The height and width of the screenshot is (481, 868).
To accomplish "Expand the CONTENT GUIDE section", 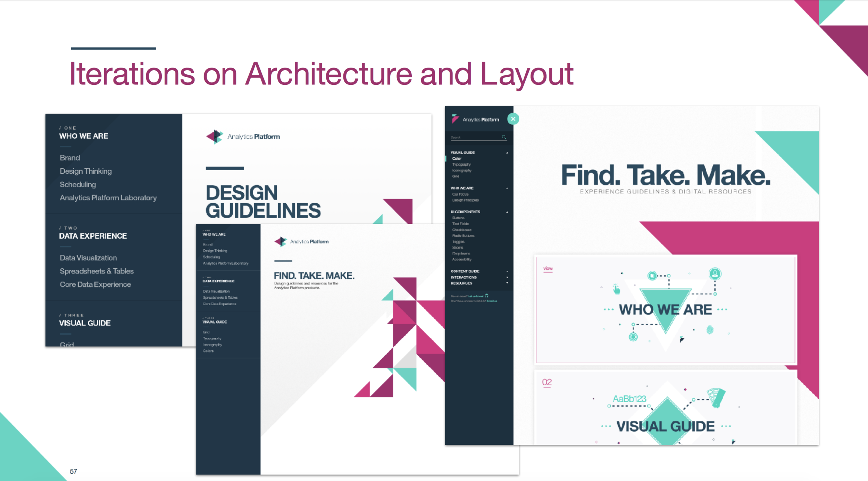I will 508,271.
